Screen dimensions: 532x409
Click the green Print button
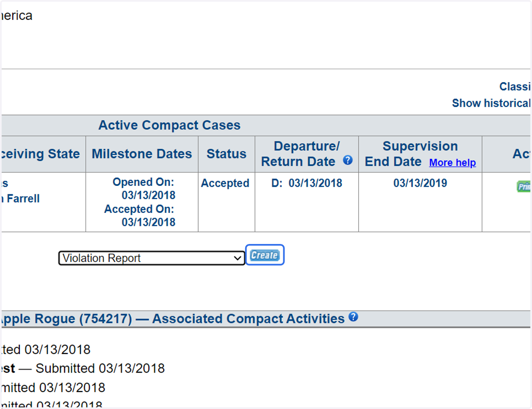tap(524, 186)
